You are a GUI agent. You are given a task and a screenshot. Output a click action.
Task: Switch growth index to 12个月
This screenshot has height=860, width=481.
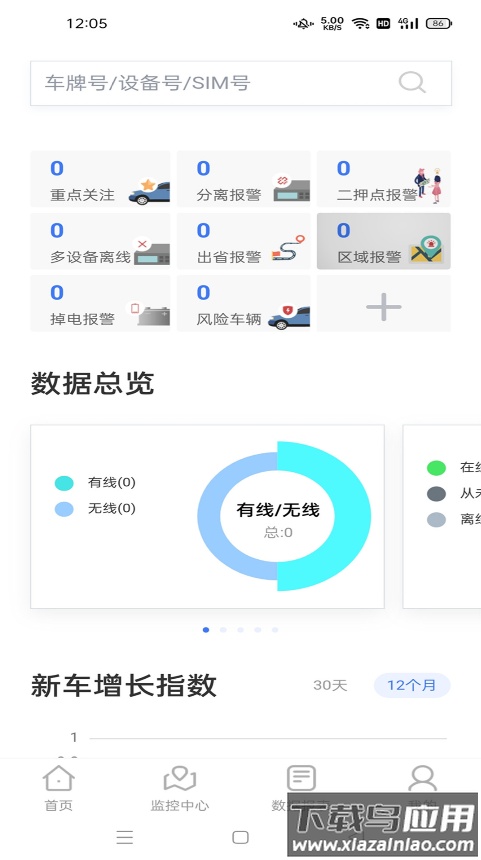(412, 685)
